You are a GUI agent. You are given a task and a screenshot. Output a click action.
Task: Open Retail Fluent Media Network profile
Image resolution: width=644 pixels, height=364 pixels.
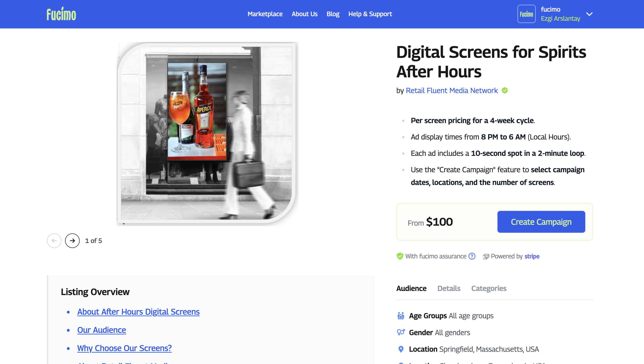[452, 91]
